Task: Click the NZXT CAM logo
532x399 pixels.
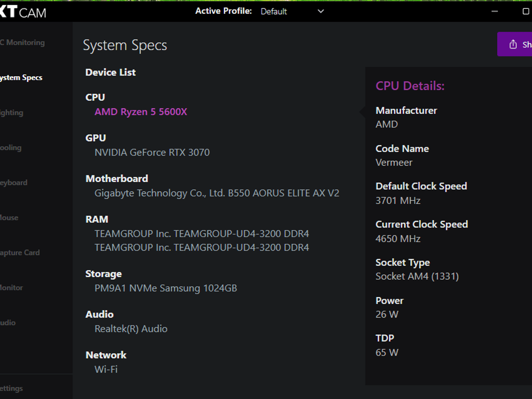Action: coord(23,12)
